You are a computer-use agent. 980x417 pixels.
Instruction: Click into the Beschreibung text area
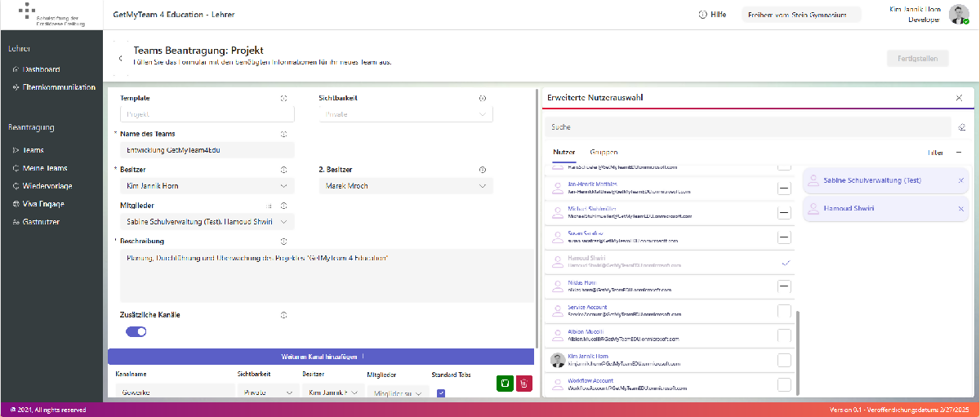pyautogui.click(x=326, y=276)
